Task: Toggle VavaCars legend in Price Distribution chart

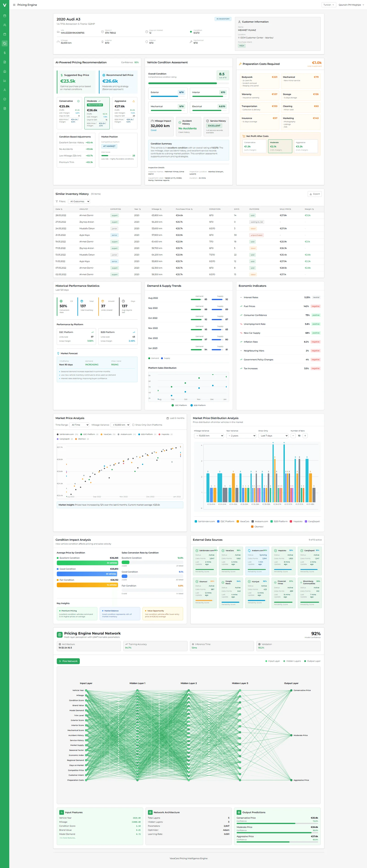Action: pyautogui.click(x=243, y=521)
